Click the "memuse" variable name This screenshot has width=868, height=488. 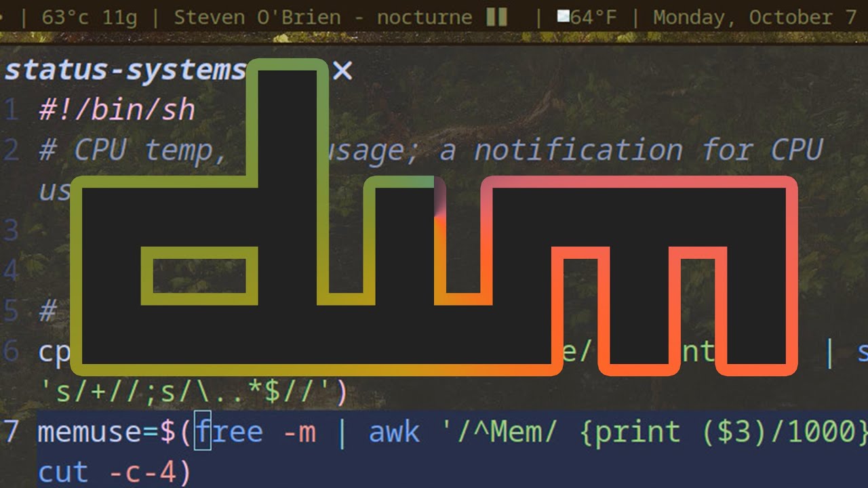point(91,432)
